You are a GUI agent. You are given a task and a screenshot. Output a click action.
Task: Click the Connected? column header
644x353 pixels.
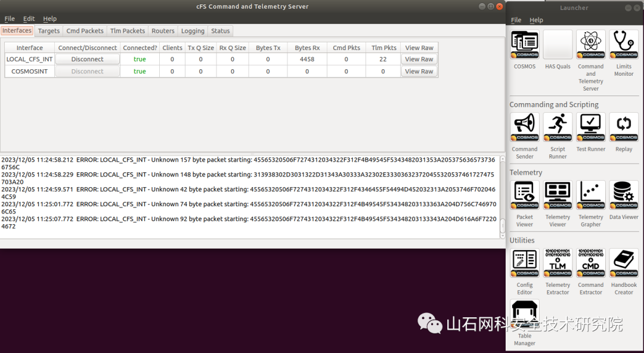click(140, 48)
